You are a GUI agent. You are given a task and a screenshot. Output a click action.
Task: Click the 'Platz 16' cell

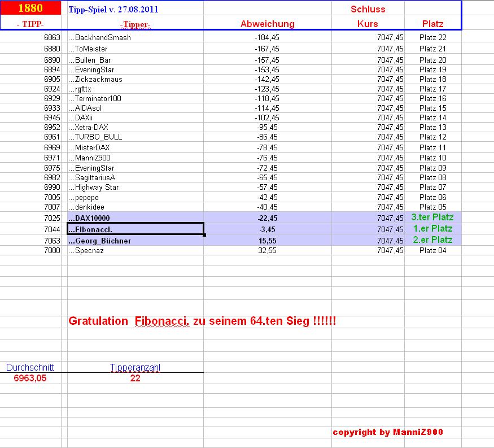click(433, 99)
